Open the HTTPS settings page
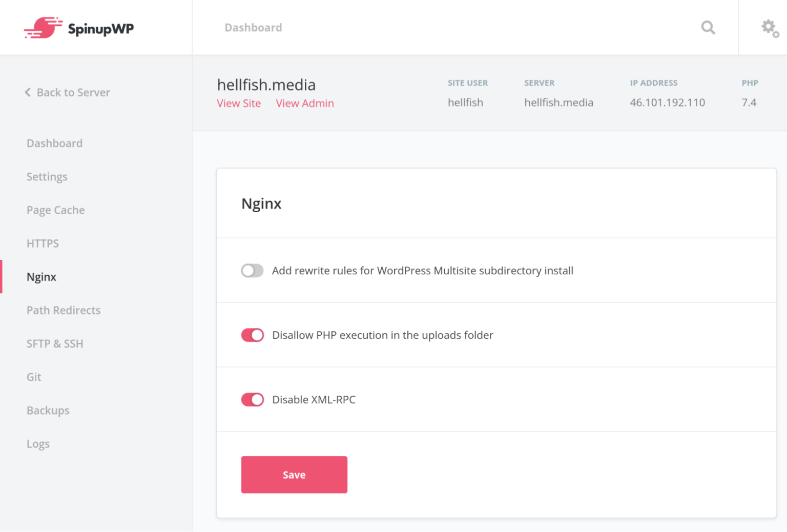 [43, 243]
